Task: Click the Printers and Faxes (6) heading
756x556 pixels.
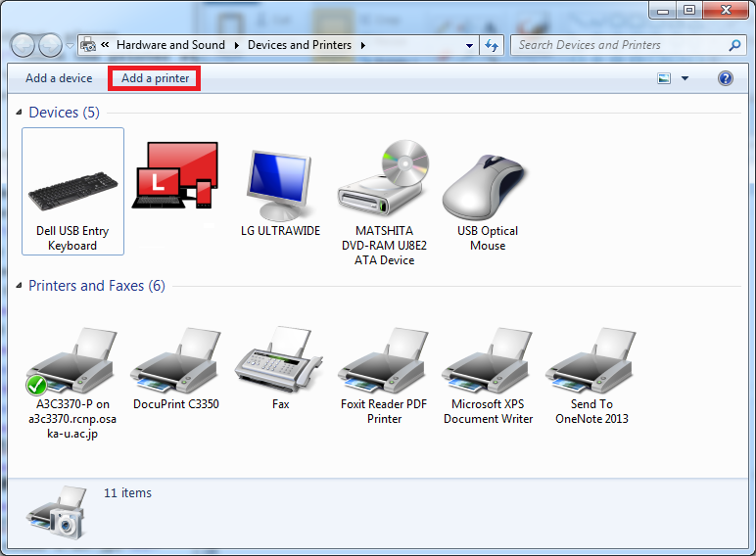Action: tap(96, 286)
